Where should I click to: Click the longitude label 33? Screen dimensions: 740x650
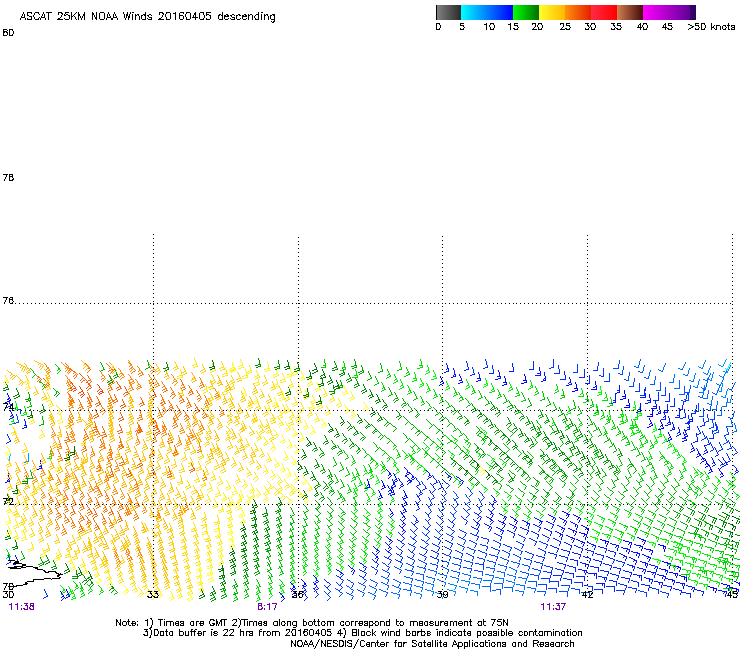tap(152, 594)
